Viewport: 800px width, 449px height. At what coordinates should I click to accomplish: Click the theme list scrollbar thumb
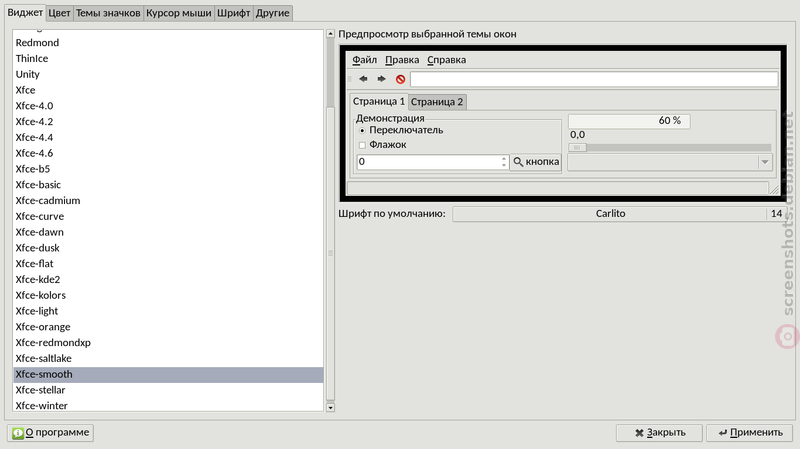(x=330, y=253)
